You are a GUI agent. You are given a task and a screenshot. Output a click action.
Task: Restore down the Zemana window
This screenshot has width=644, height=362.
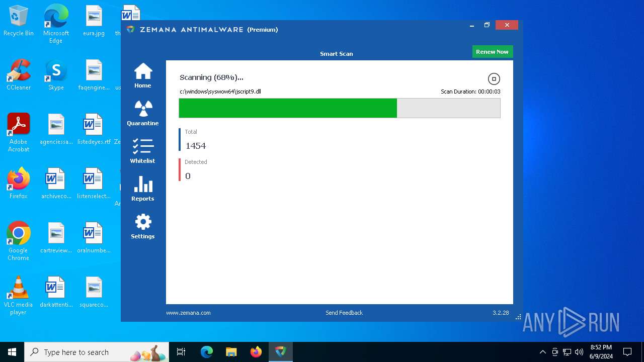tap(487, 25)
